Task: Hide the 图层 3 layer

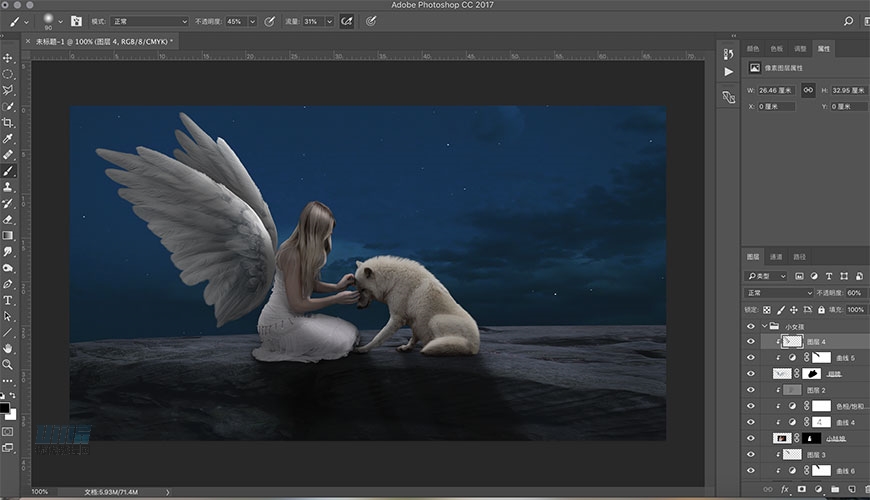Action: pyautogui.click(x=751, y=454)
